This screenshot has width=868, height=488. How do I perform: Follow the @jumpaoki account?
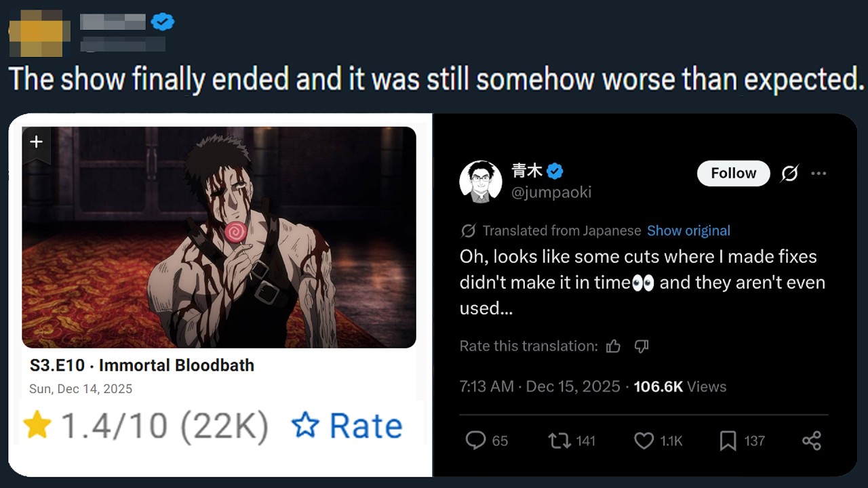click(x=733, y=174)
